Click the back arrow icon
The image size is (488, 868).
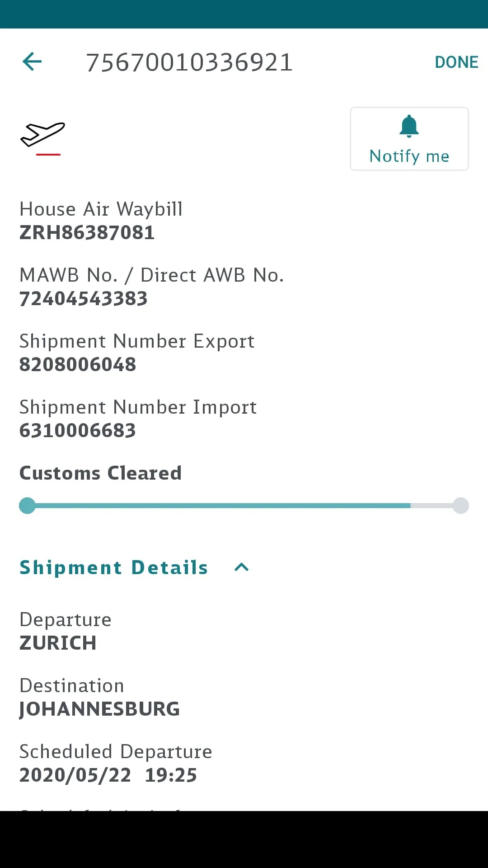tap(32, 61)
